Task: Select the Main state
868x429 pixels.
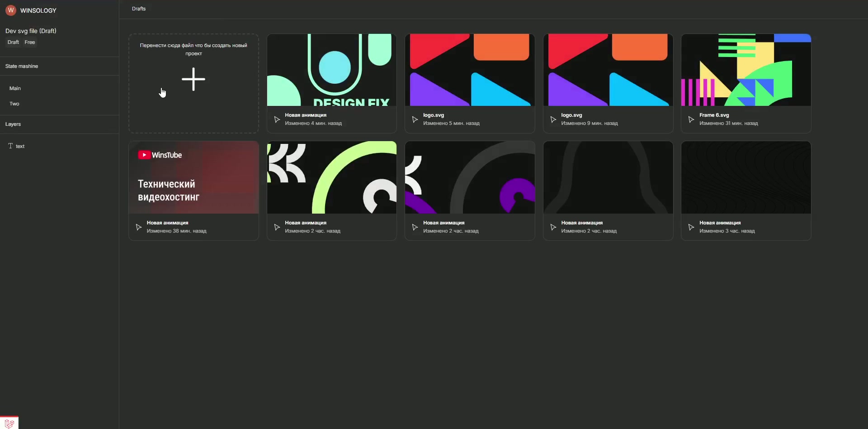Action: 15,88
